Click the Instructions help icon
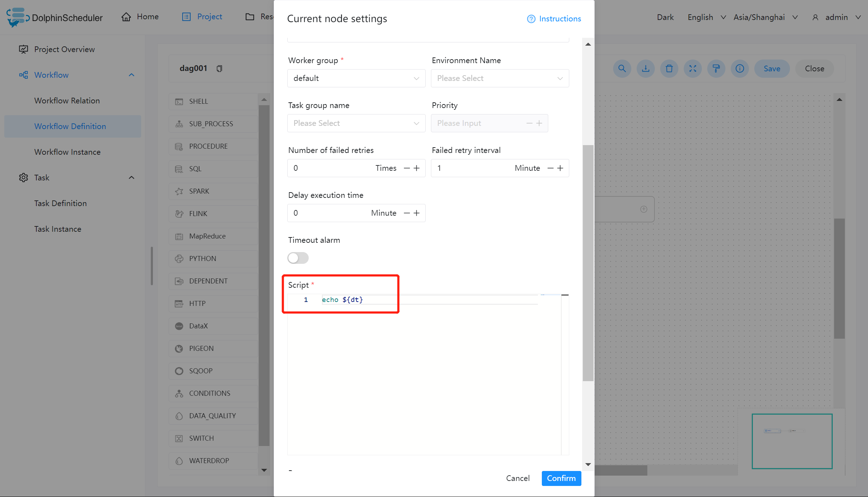The height and width of the screenshot is (497, 868). point(531,19)
